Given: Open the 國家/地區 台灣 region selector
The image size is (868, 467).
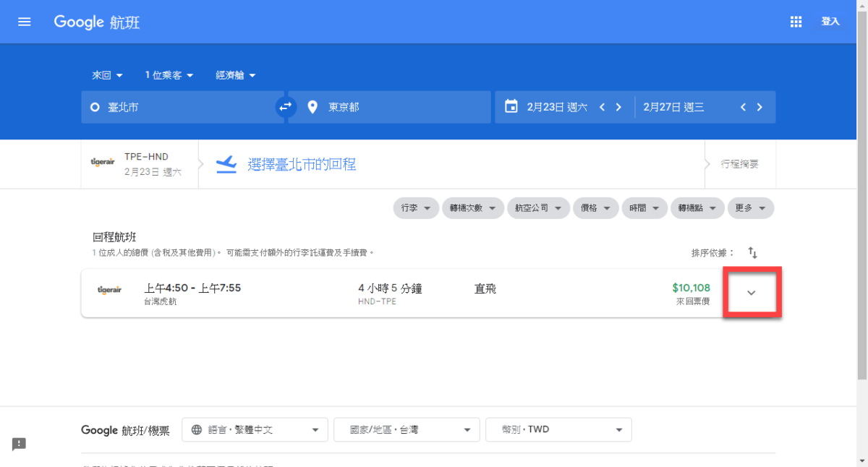Looking at the screenshot, I should click(x=407, y=429).
